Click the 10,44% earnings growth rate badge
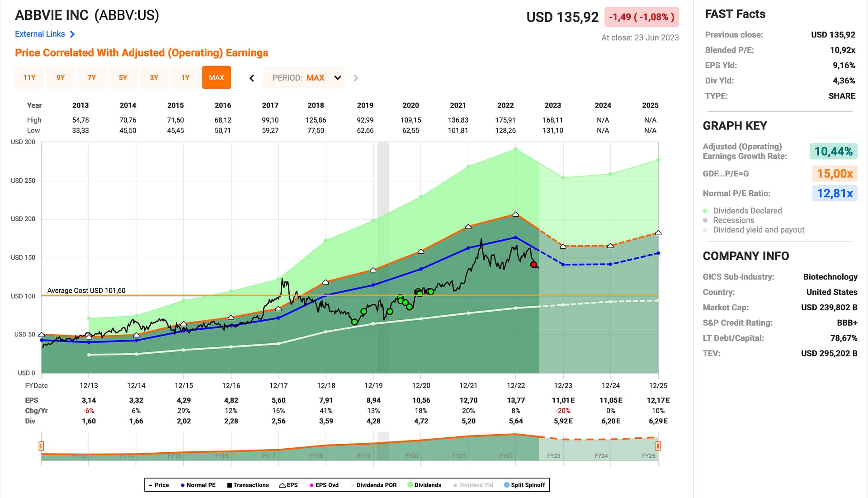 click(x=833, y=152)
